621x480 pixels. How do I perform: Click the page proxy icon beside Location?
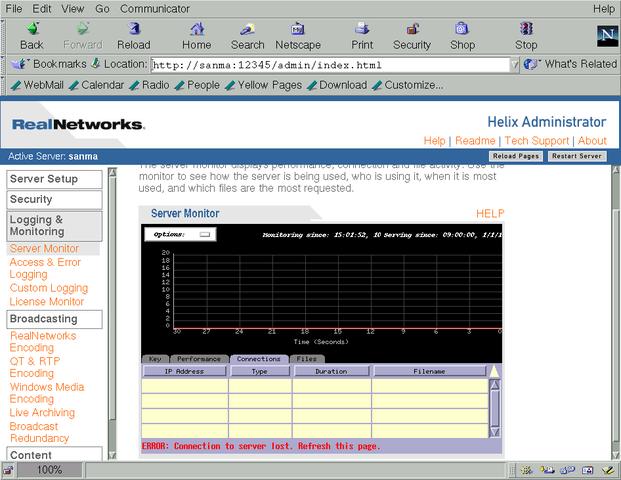pyautogui.click(x=95, y=63)
